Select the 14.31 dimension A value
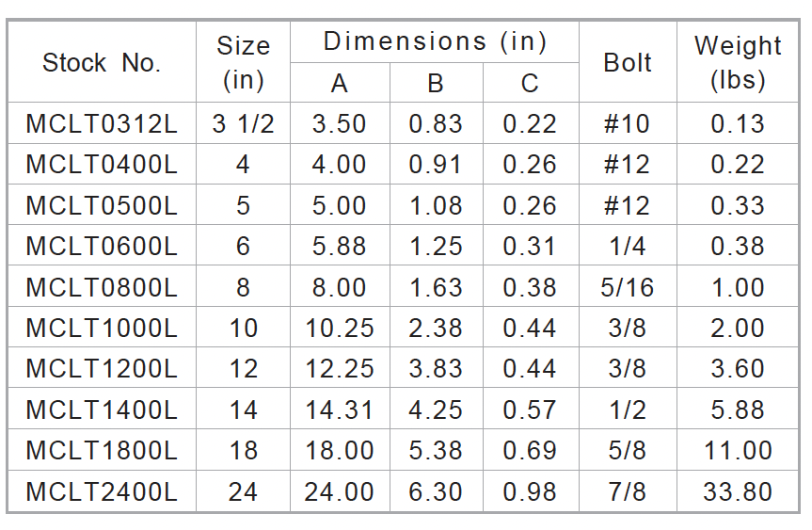This screenshot has width=812, height=530. tap(340, 410)
